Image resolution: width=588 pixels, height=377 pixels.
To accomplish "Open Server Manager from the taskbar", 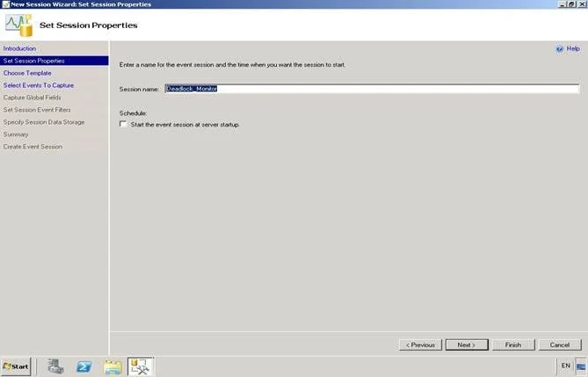I will 56,366.
